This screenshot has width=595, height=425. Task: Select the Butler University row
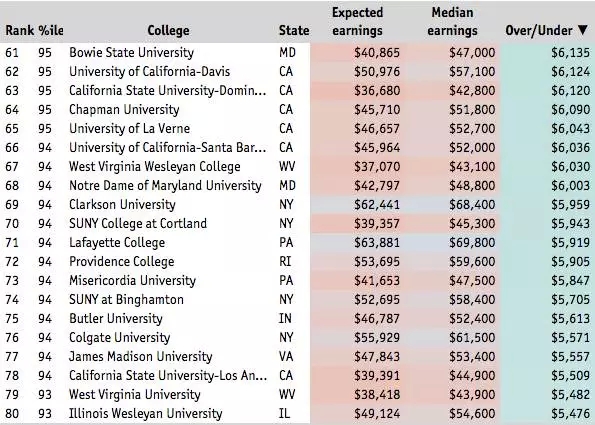298,318
